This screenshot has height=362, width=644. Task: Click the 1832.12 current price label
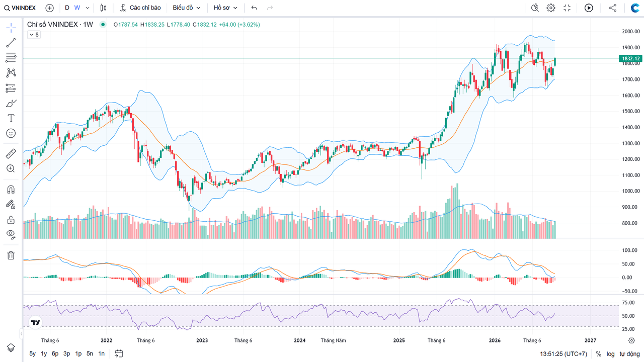[x=631, y=59]
